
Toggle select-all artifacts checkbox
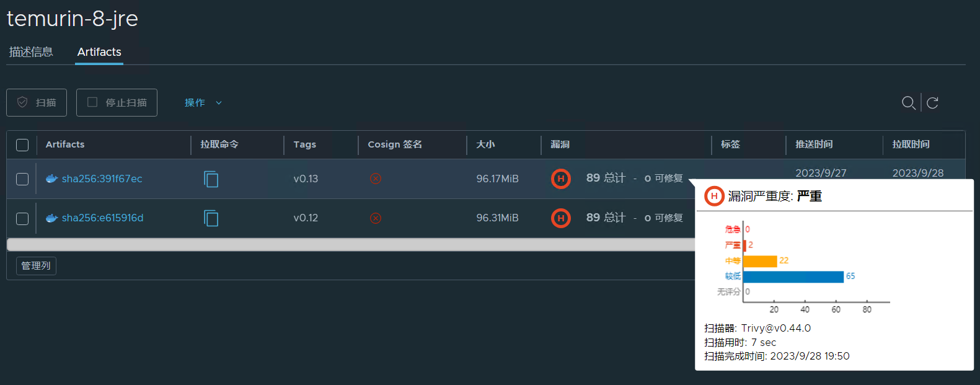(x=22, y=145)
